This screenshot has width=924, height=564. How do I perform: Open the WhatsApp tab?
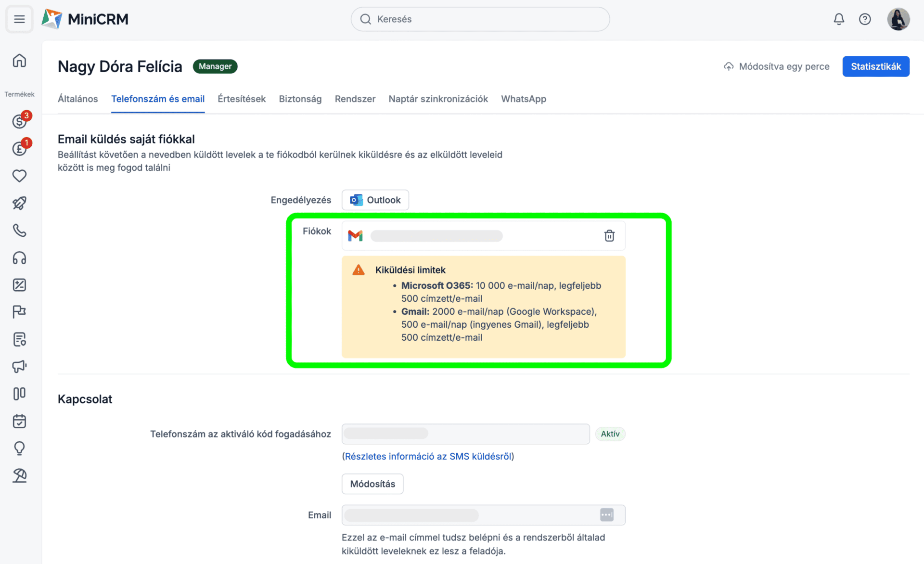point(524,99)
